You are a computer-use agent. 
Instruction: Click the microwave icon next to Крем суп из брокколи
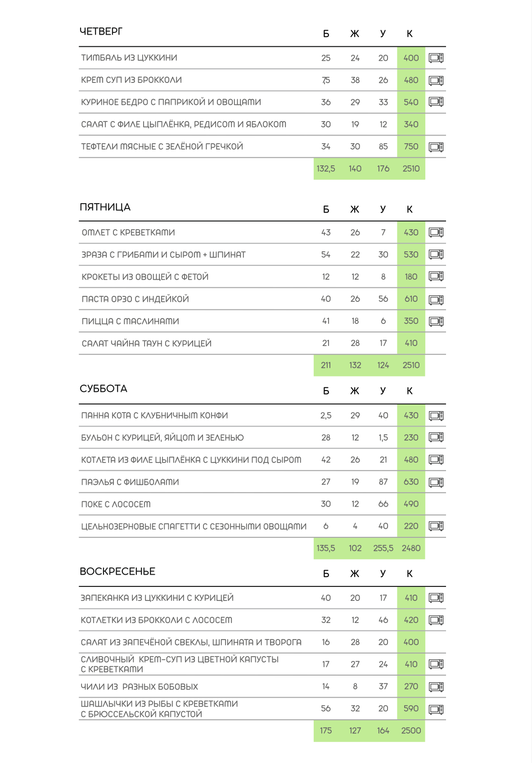[436, 80]
